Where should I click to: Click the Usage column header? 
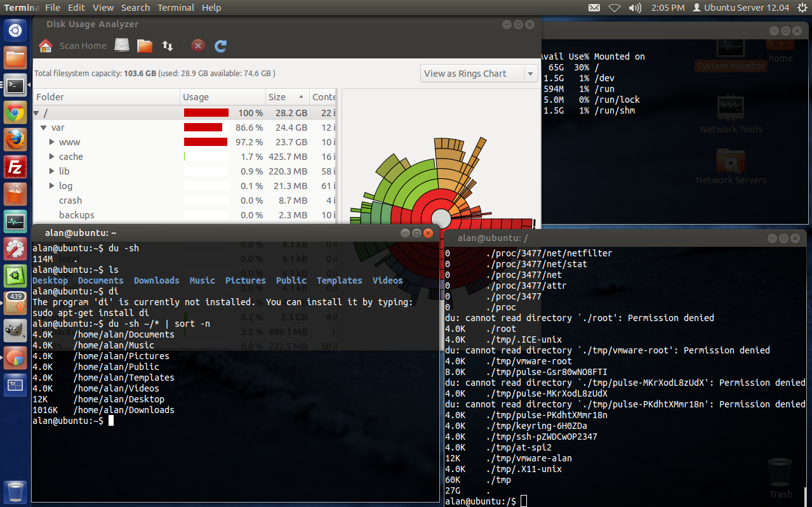223,97
